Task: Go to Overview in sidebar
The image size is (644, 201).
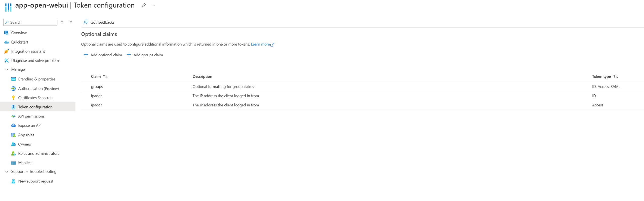Action: click(19, 33)
